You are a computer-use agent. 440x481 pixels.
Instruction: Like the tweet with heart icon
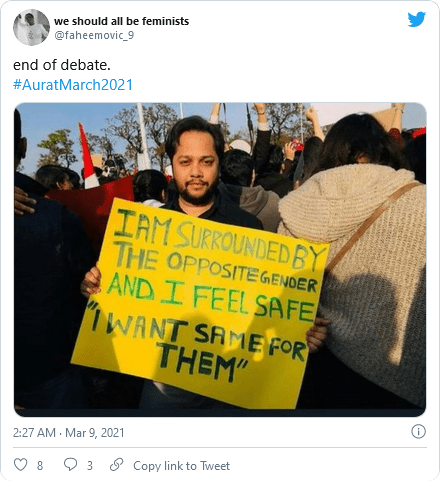(x=20, y=464)
